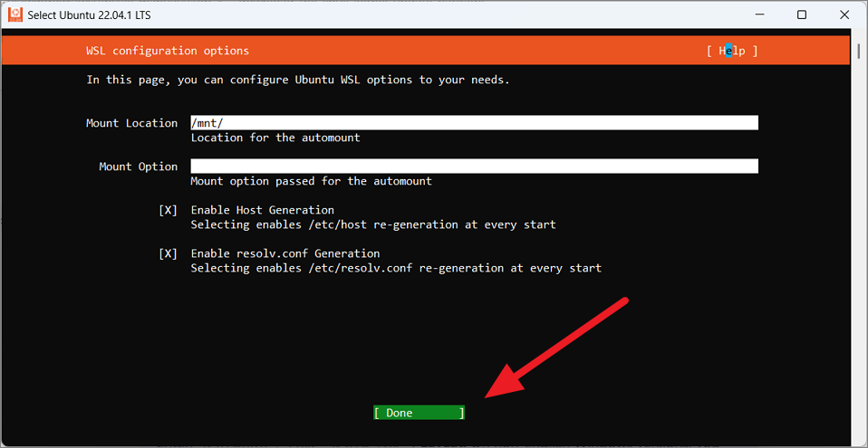Screen dimensions: 868x448
Task: Focus the Mount Location field containing /mnt/
Action: [474, 123]
